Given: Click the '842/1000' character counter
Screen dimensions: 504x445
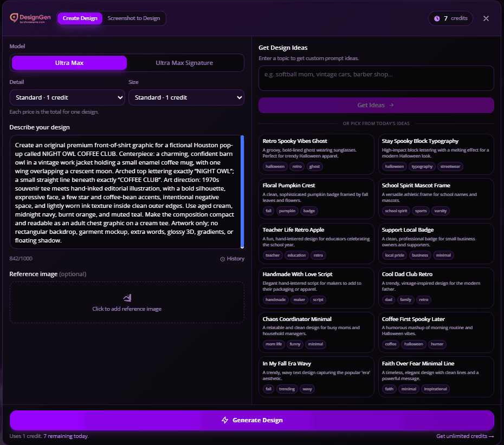Looking at the screenshot, I should pyautogui.click(x=21, y=258).
